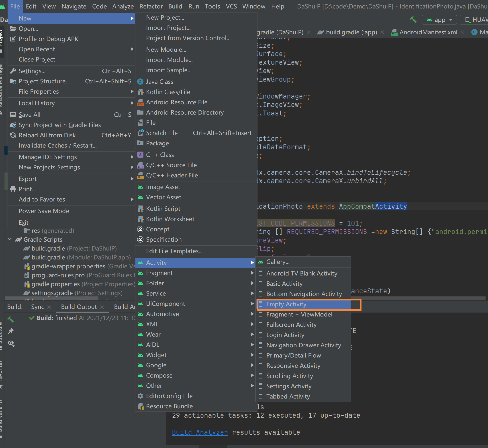Select Java Class from New submenu
The width and height of the screenshot is (488, 448).
tap(159, 82)
